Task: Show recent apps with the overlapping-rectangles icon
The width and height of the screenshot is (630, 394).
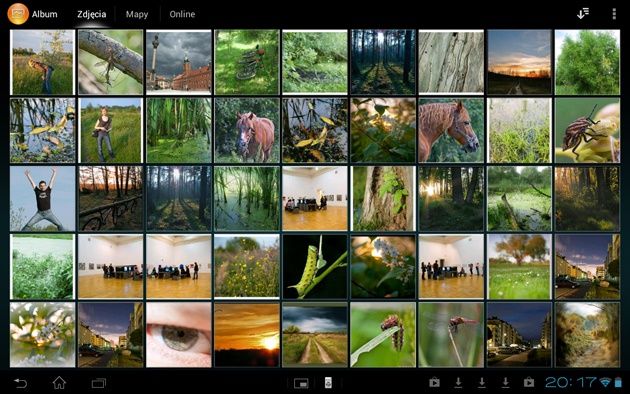Action: coord(98,383)
